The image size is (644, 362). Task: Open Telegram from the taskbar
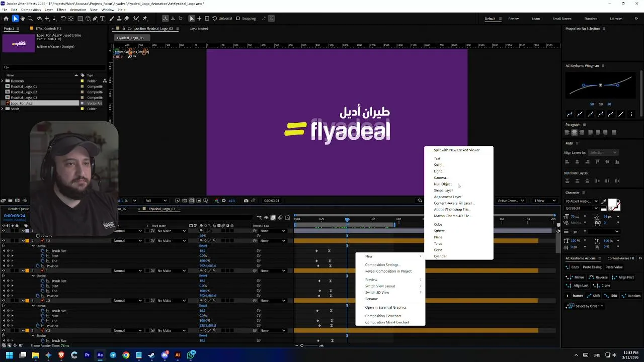[x=113, y=355]
